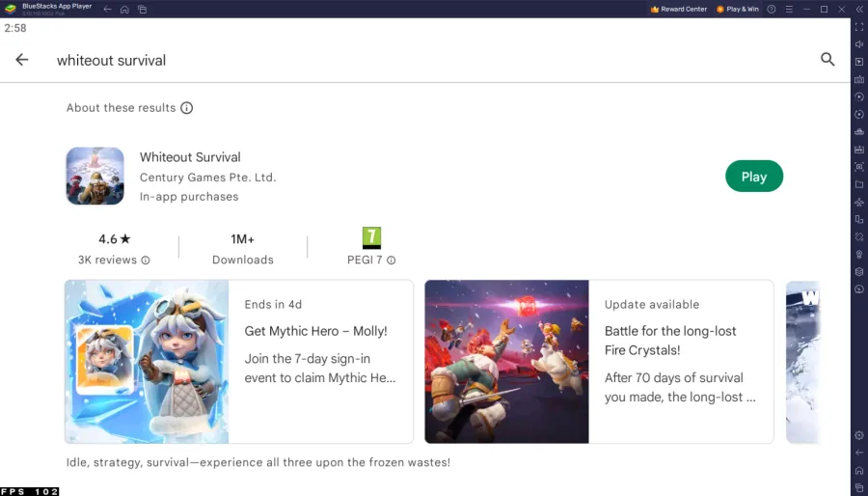Click BlueStacks title bar back arrow
The width and height of the screenshot is (868, 496).
(107, 10)
